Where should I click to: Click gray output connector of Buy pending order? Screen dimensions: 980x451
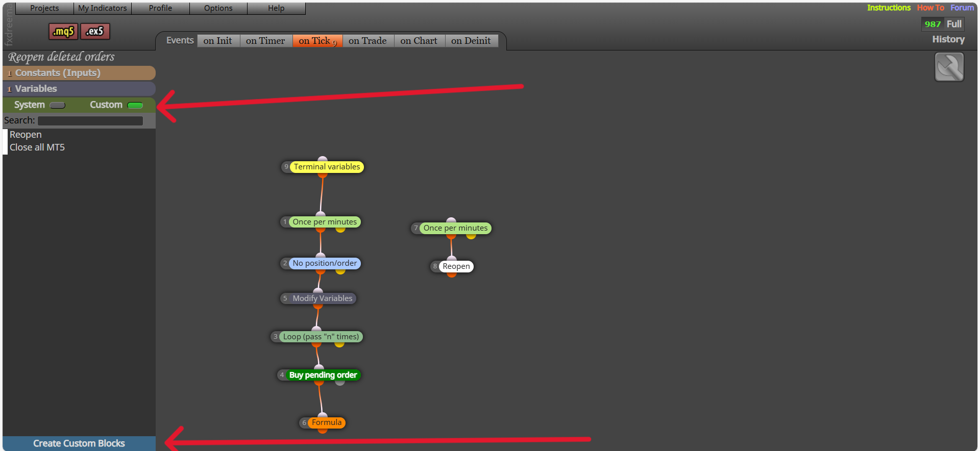340,383
